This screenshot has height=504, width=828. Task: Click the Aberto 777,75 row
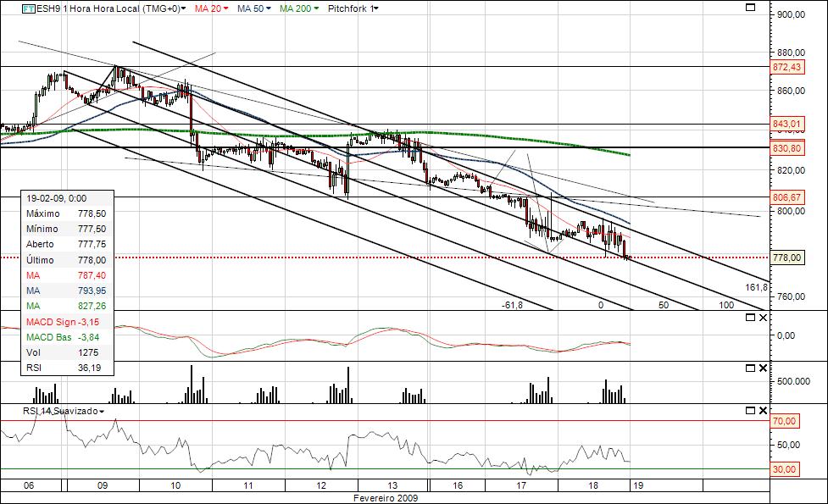[67, 244]
